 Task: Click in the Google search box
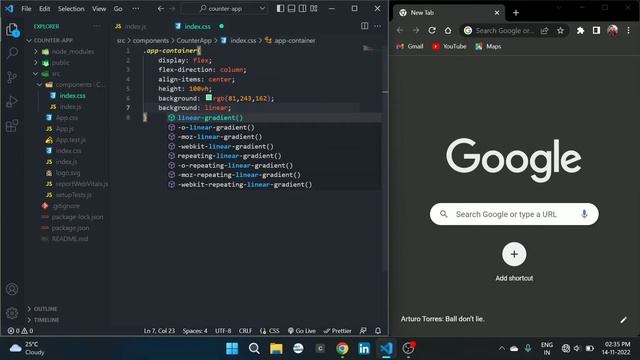click(x=514, y=214)
